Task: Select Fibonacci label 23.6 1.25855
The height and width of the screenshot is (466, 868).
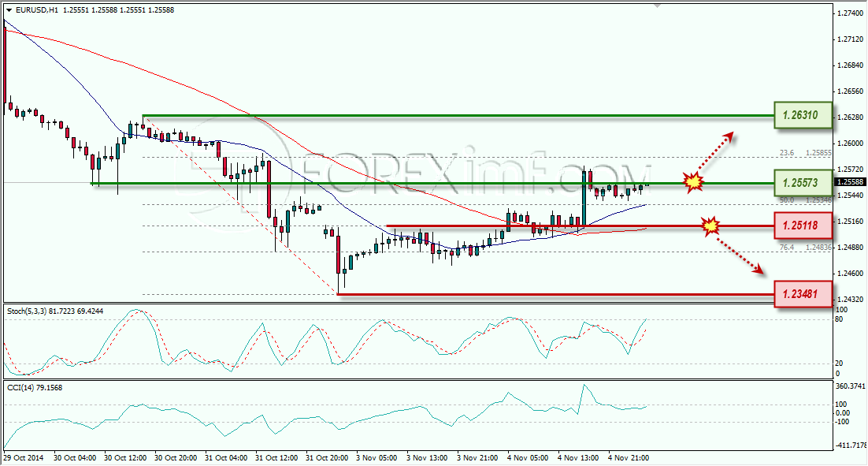Action: (x=806, y=152)
